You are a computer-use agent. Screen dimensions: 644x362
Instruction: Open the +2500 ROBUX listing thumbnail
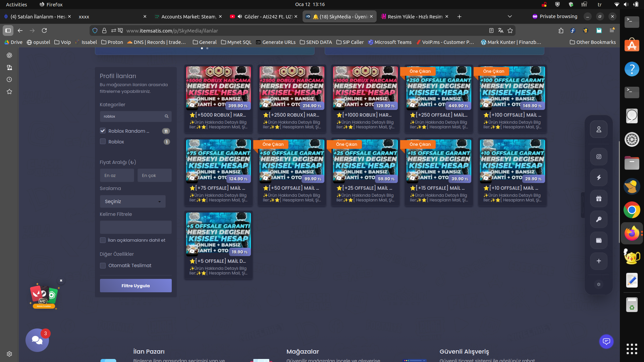pos(292,88)
